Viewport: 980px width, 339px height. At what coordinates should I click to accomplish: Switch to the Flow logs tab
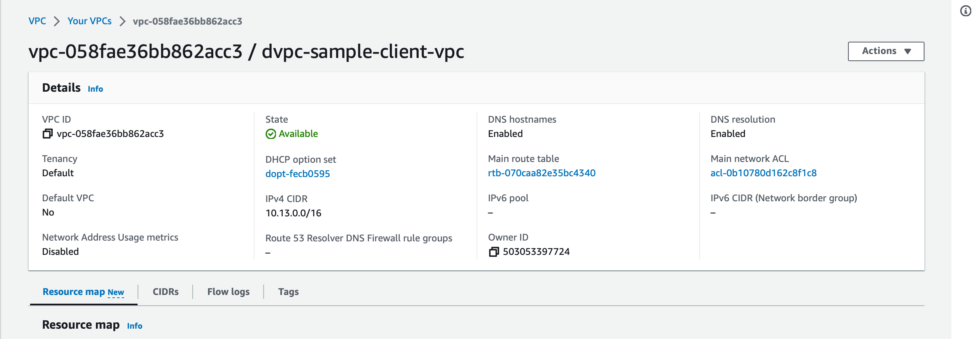[228, 292]
